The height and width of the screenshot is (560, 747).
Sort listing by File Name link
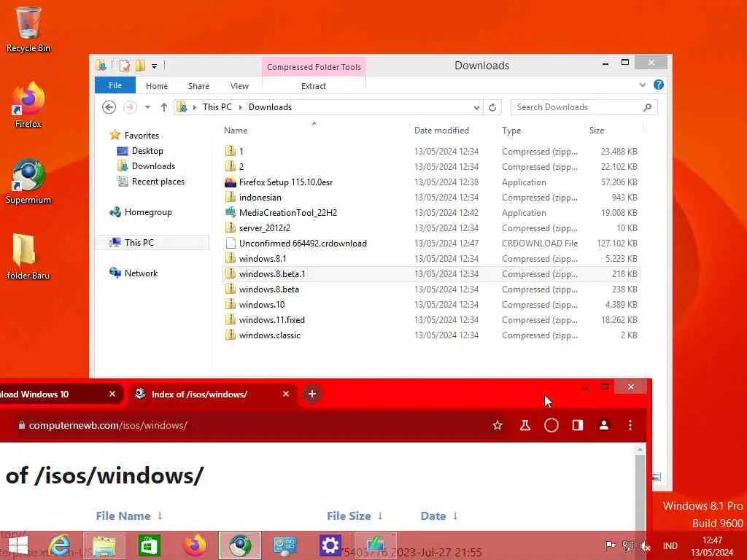(123, 516)
